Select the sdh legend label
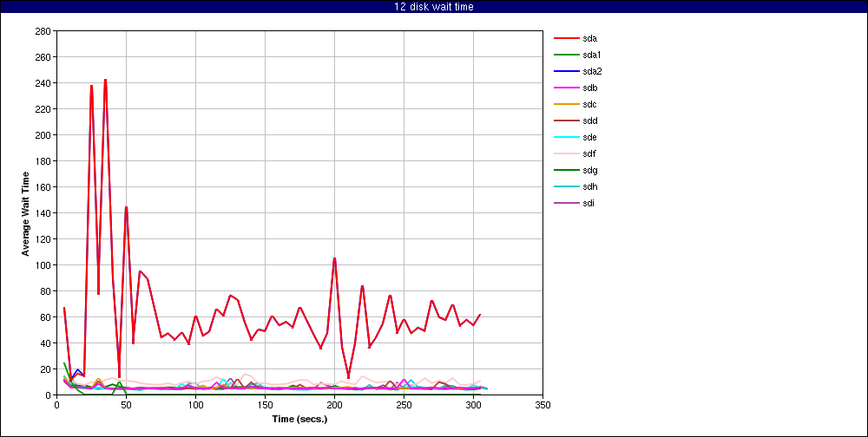868x437 pixels. tap(589, 186)
